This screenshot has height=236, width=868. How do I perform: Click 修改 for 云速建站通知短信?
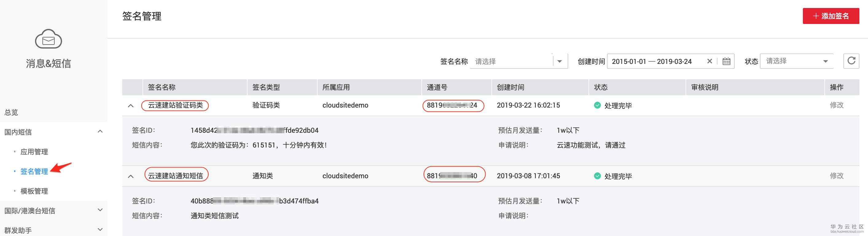[x=836, y=176]
